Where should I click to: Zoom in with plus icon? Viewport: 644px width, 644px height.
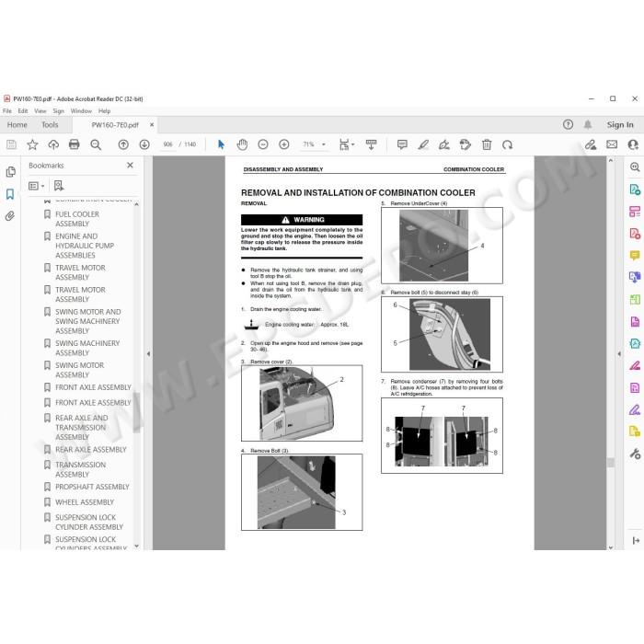click(283, 144)
